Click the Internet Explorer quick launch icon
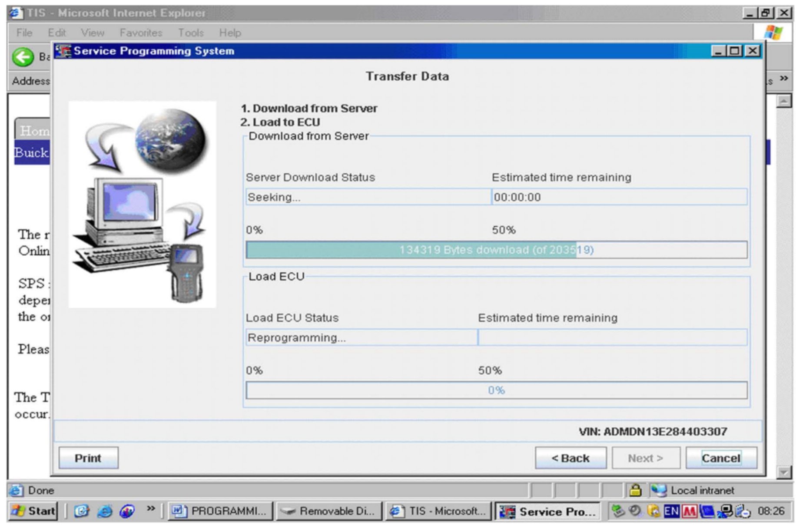 coord(104,511)
